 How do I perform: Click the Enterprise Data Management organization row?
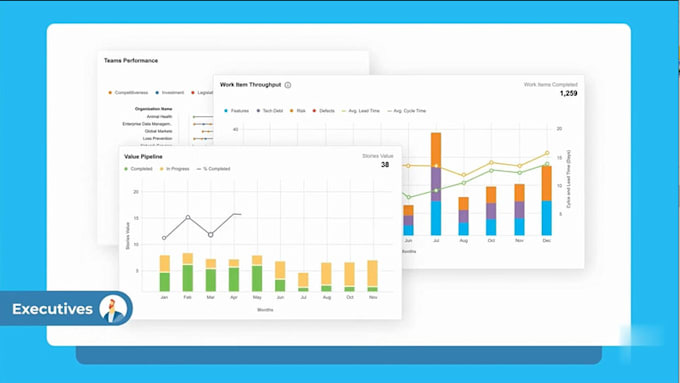(x=147, y=124)
